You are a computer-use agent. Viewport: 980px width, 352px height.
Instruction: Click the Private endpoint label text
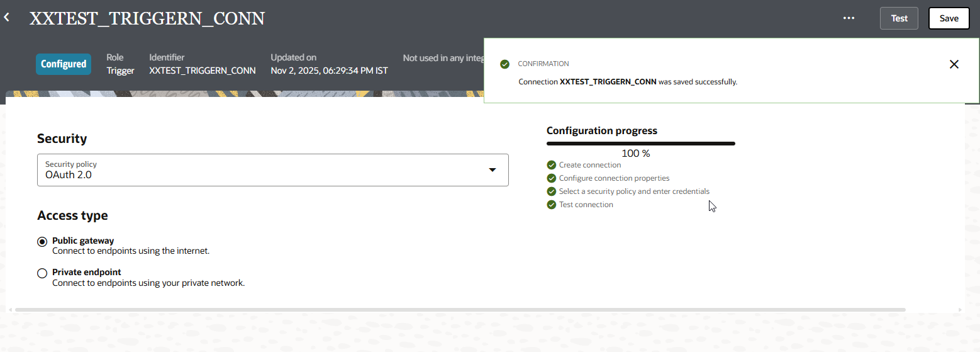pyautogui.click(x=87, y=273)
